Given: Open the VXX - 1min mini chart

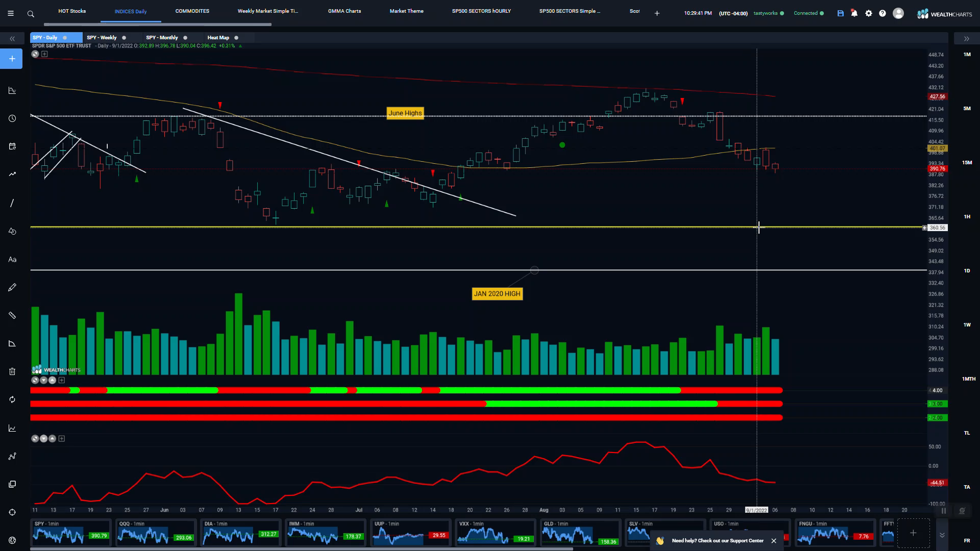Looking at the screenshot, I should (x=496, y=533).
